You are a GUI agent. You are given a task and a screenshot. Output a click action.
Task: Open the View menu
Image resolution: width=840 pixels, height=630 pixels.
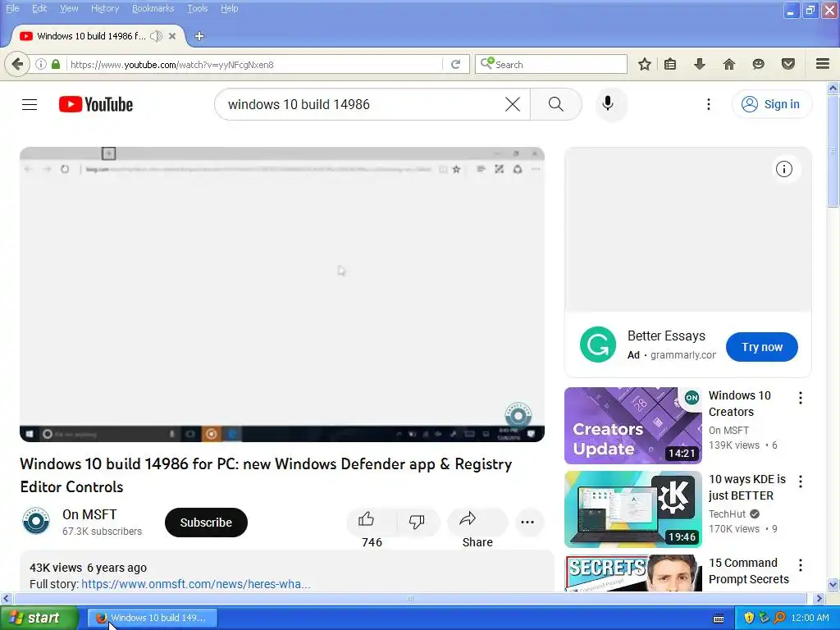(69, 8)
